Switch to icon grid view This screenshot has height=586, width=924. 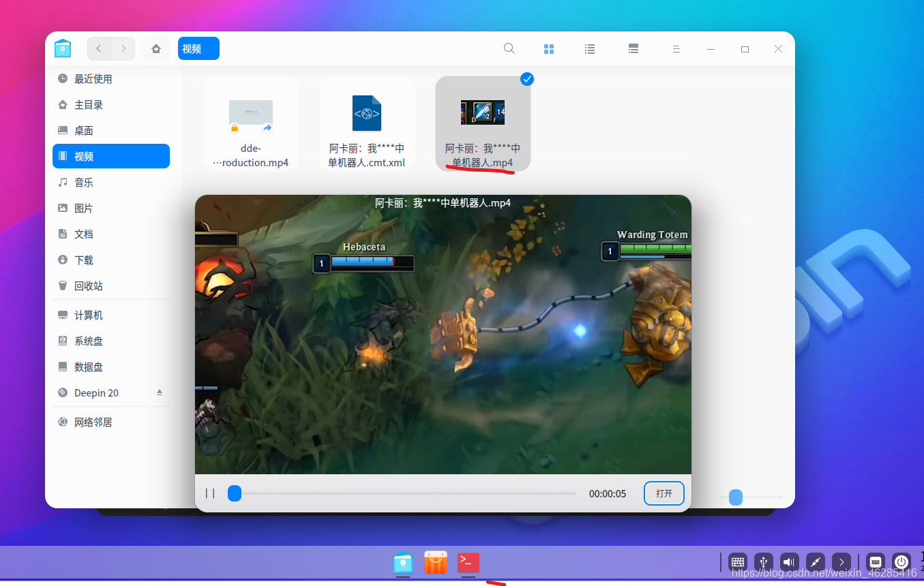click(549, 49)
